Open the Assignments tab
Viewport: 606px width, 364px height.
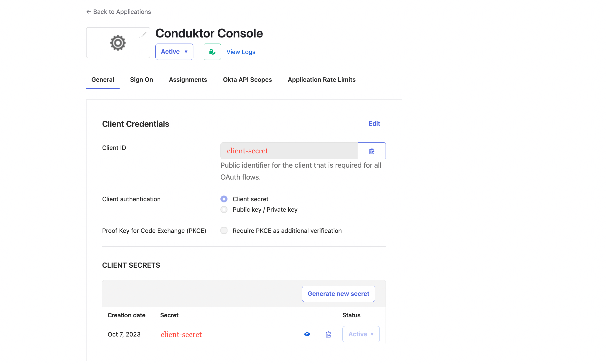click(x=188, y=80)
